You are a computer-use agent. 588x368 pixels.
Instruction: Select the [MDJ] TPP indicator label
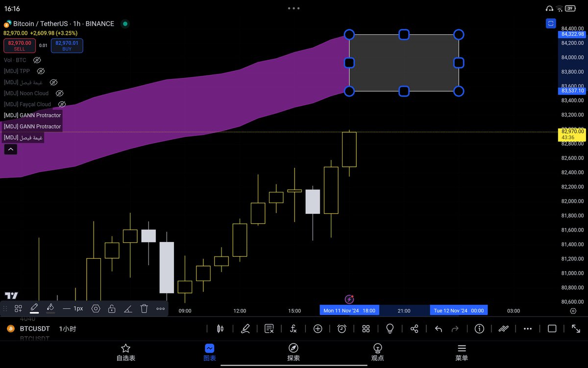[17, 71]
